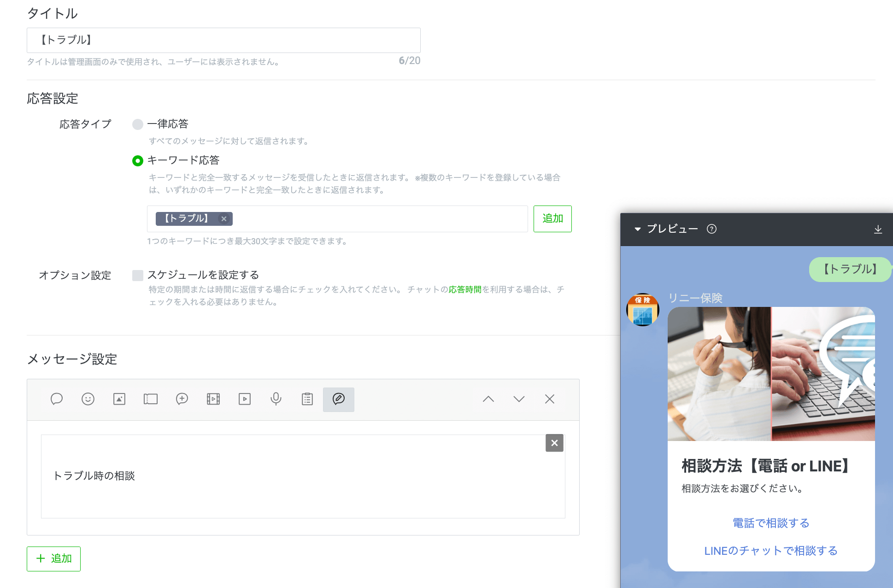The image size is (893, 588).
Task: Open the 応答時間 link
Action: coord(465,289)
